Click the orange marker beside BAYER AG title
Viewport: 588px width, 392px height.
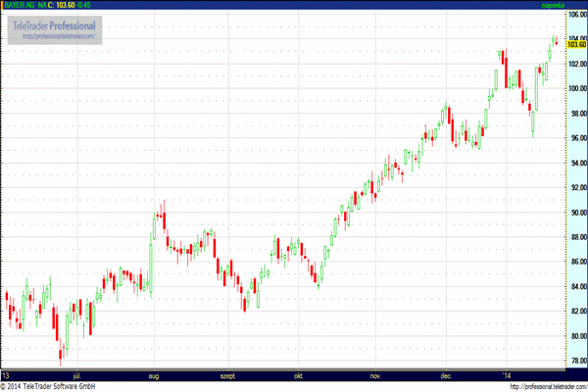click(x=2, y=5)
